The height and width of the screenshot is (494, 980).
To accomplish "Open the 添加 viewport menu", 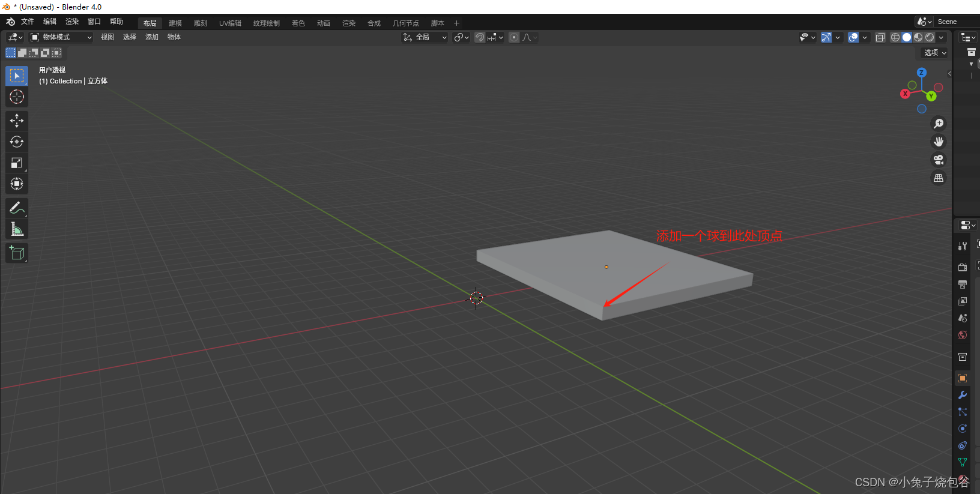I will (152, 37).
